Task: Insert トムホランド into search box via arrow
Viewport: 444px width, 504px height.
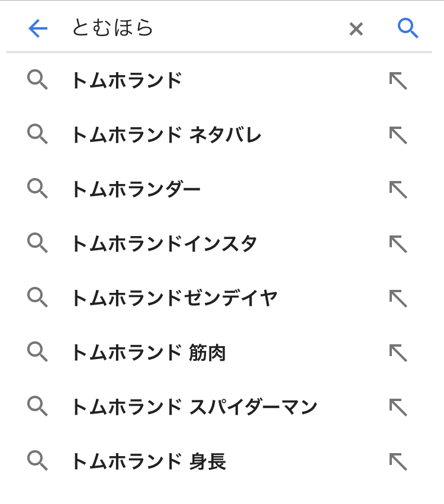Action: point(398,80)
